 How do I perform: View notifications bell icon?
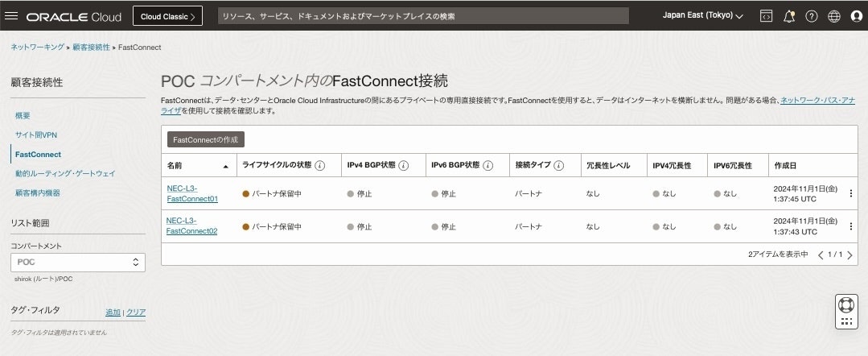click(789, 16)
